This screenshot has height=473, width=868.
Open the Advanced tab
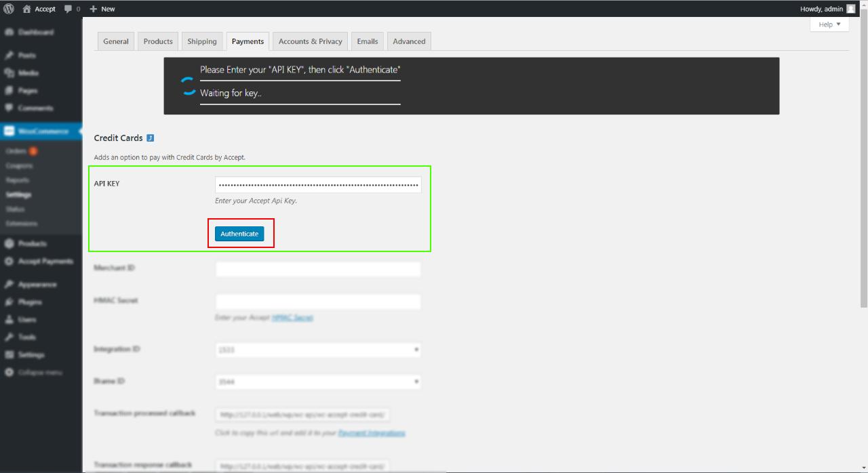tap(410, 41)
